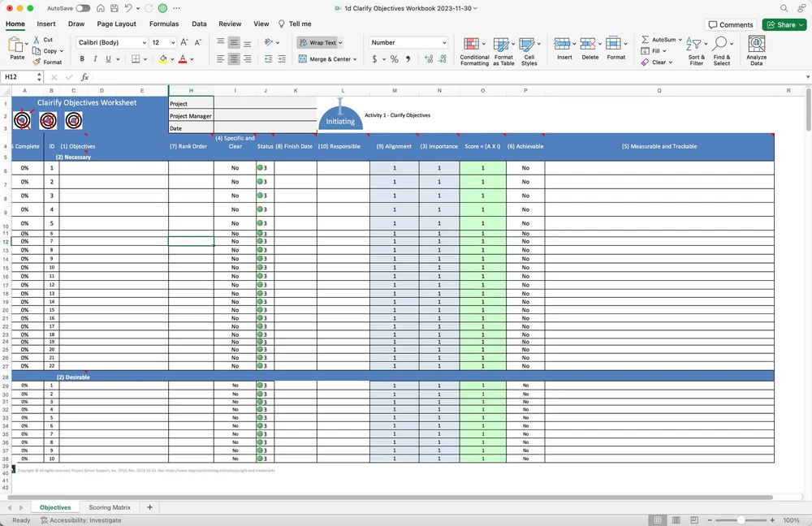Screen dimensions: 812x526
Task: Toggle italic formatting
Action: (x=94, y=58)
